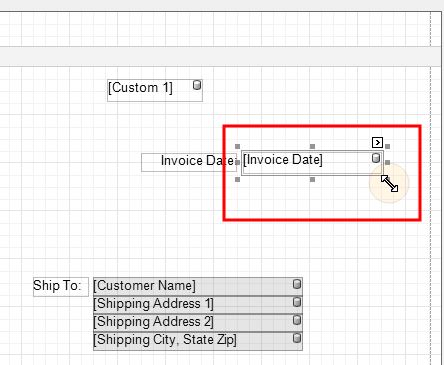This screenshot has height=365, width=444.
Task: Select the [Custom 1] data field
Action: point(155,90)
